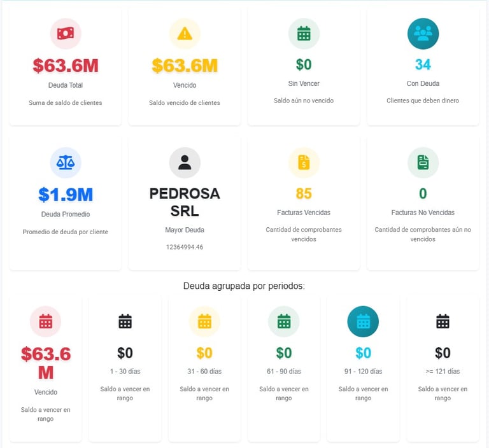The height and width of the screenshot is (448, 489).
Task: Click the green receipt icon for Facturas No Vencidas
Action: coord(423,162)
